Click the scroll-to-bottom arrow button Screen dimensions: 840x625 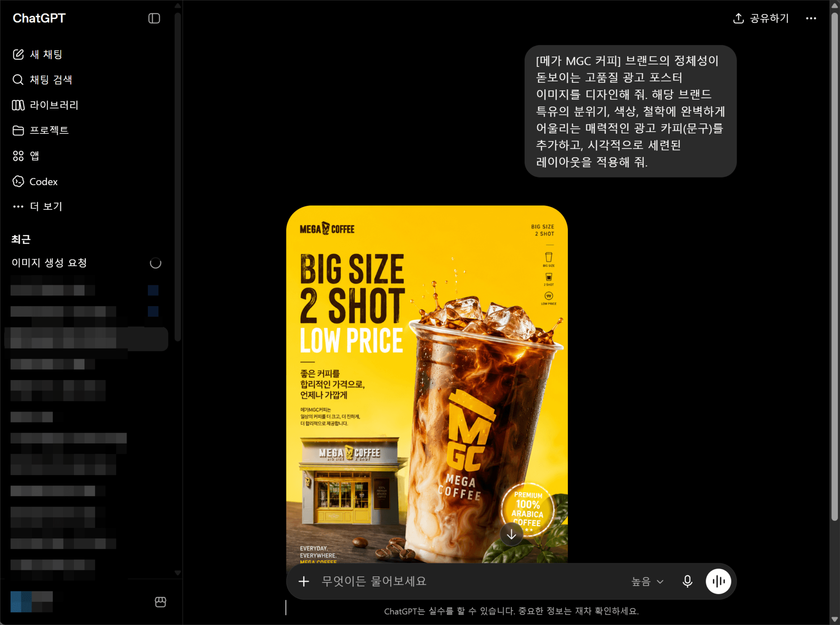click(511, 534)
